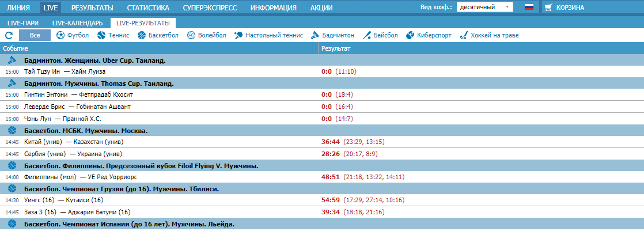Switch to the LIVE-КАЛЕНДАРЬ tab
The width and height of the screenshot is (644, 231).
point(78,23)
